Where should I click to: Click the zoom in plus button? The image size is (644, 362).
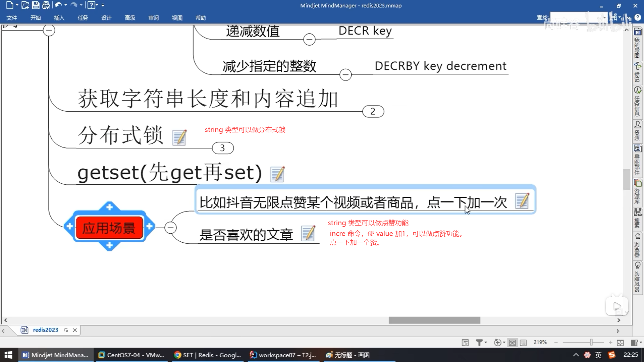(611, 342)
